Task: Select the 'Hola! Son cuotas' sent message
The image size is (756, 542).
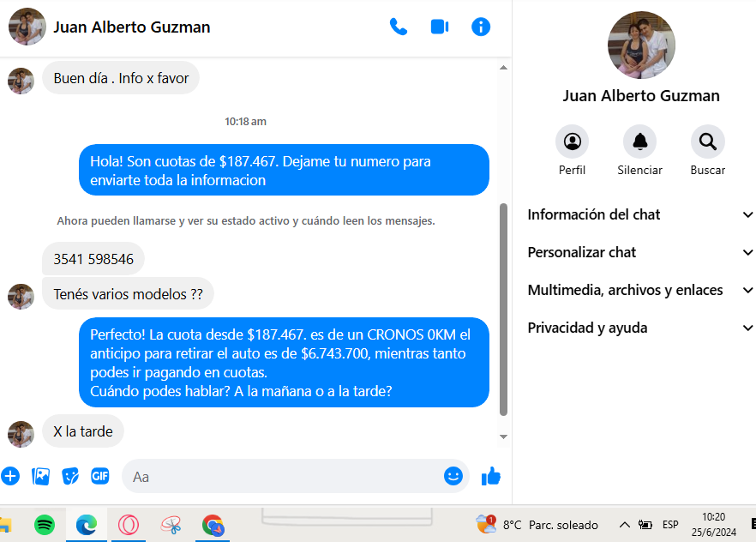Action: (x=284, y=170)
